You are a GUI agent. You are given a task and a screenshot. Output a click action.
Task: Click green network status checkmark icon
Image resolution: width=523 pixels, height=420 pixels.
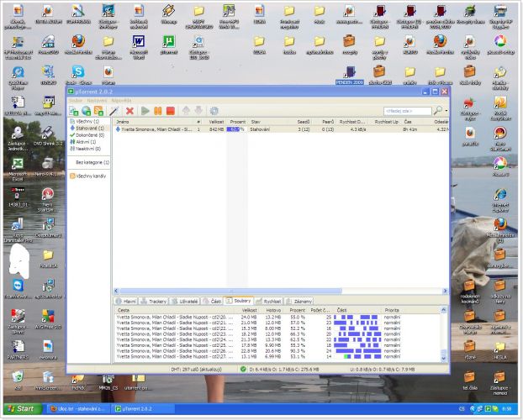[x=243, y=369]
